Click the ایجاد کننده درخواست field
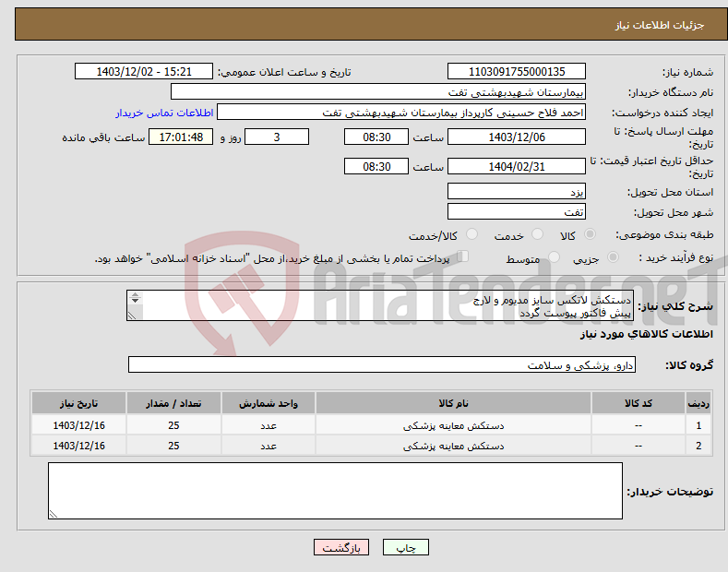The width and height of the screenshot is (728, 572). (401, 113)
